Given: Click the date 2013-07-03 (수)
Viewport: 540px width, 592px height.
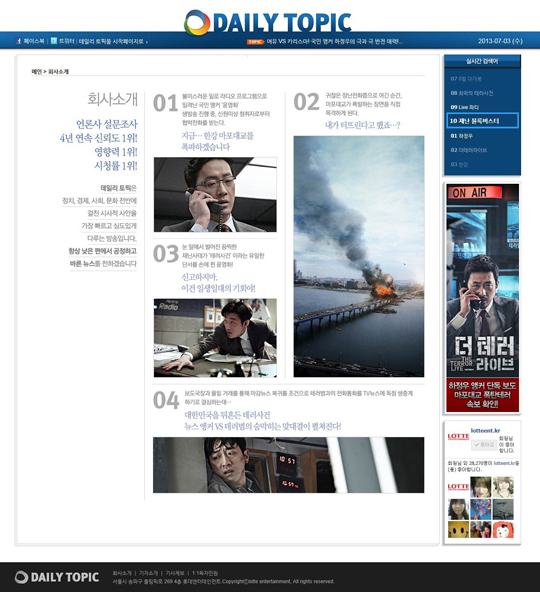Looking at the screenshot, I should [500, 41].
